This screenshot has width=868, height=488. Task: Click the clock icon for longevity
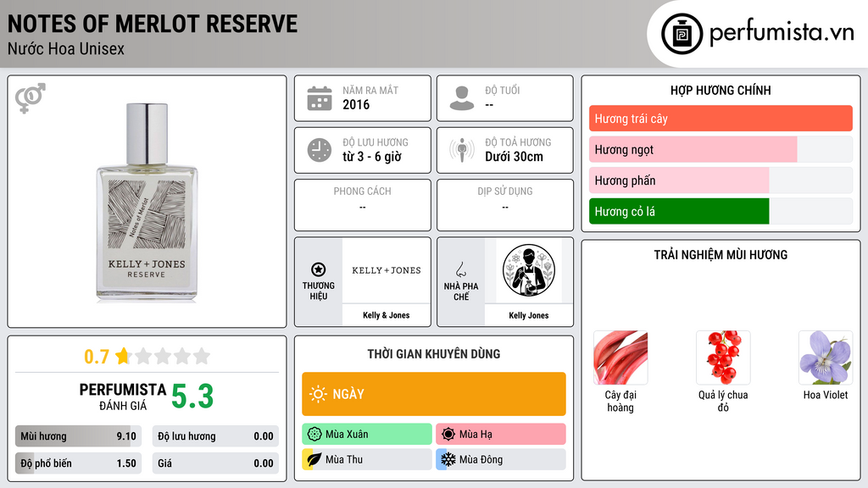click(320, 150)
